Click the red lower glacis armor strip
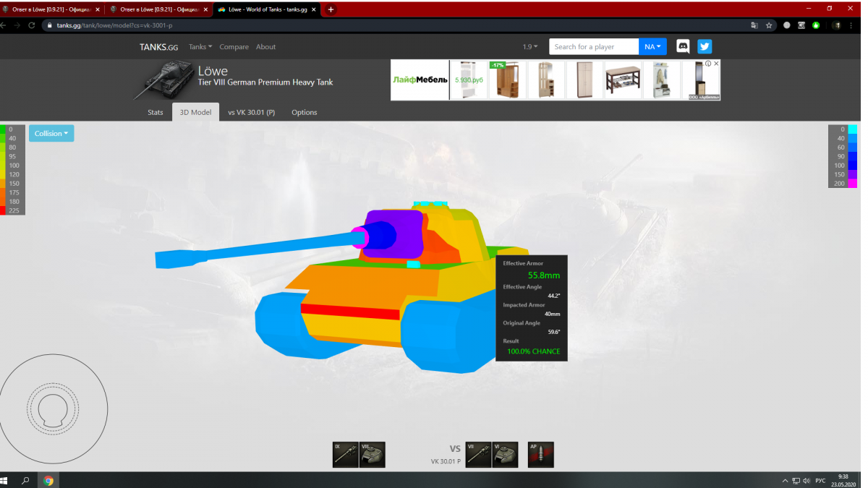 (x=350, y=312)
